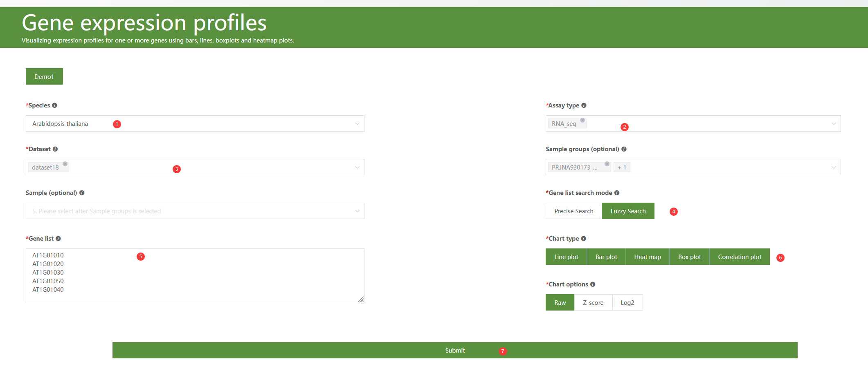Remove the dataset18 tag
The height and width of the screenshot is (380, 868).
[65, 164]
